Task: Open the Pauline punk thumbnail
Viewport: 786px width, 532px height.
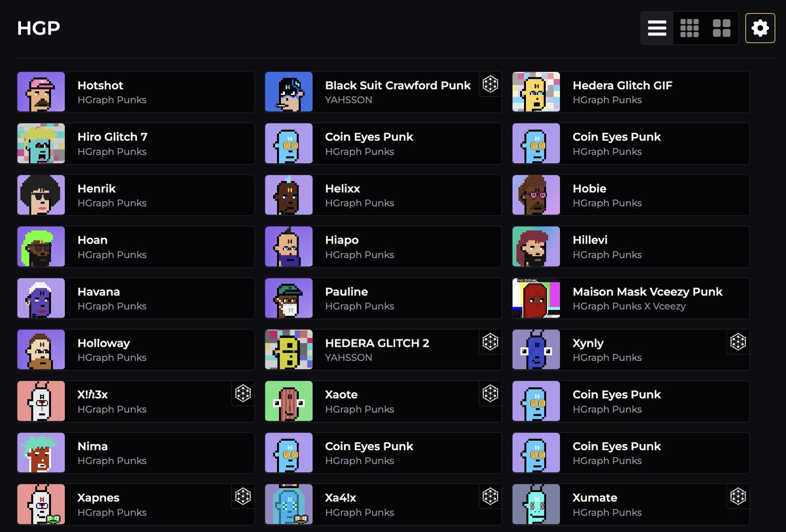Action: 289,298
